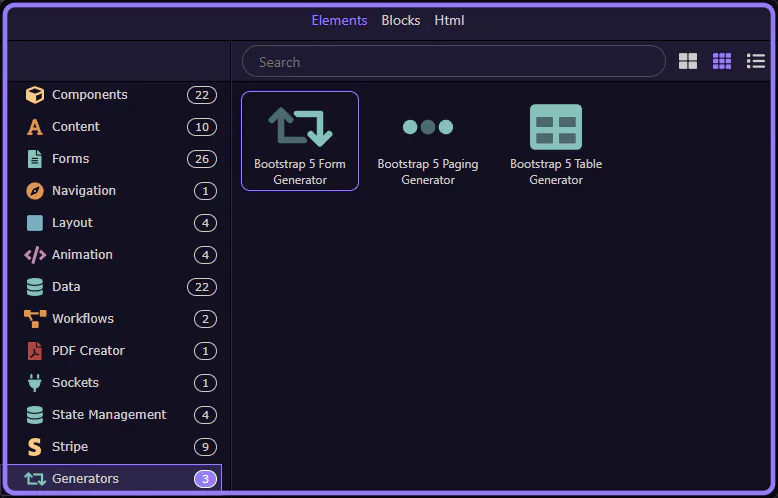Switch to list view layout
The width and height of the screenshot is (778, 498).
click(x=756, y=62)
